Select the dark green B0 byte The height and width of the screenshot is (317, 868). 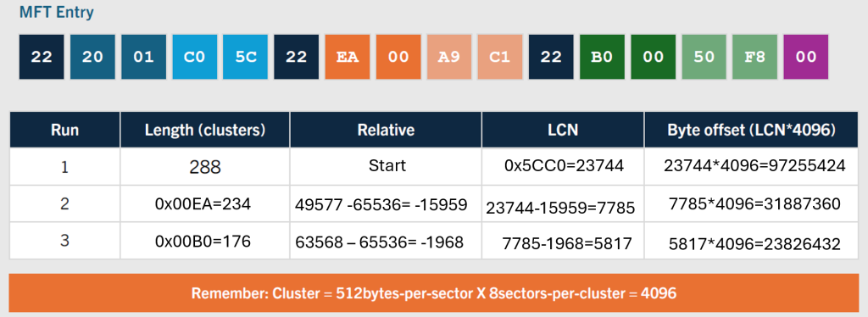click(x=602, y=57)
